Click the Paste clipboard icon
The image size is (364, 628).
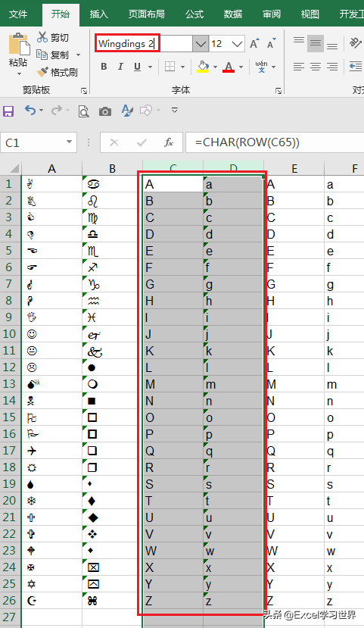(19, 45)
